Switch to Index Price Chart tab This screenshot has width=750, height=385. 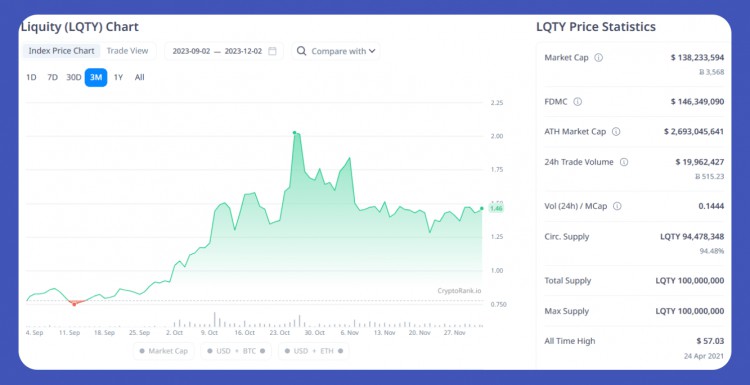(62, 51)
